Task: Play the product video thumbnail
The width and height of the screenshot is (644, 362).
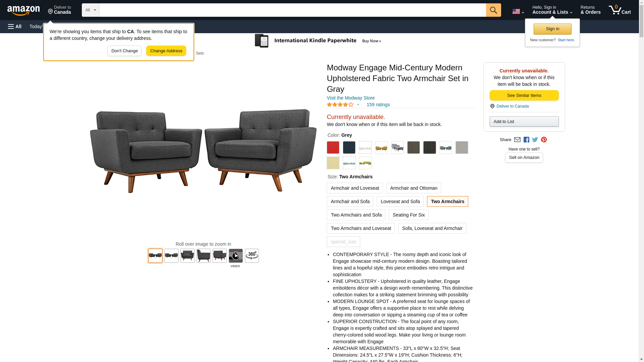Action: [x=236, y=256]
